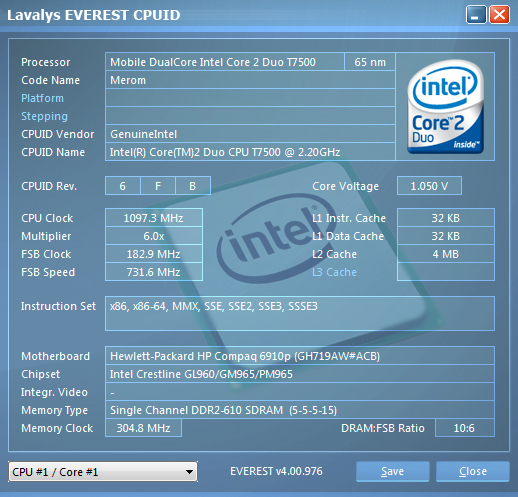The image size is (518, 497).
Task: Click the Stepping label
Action: coord(44,116)
